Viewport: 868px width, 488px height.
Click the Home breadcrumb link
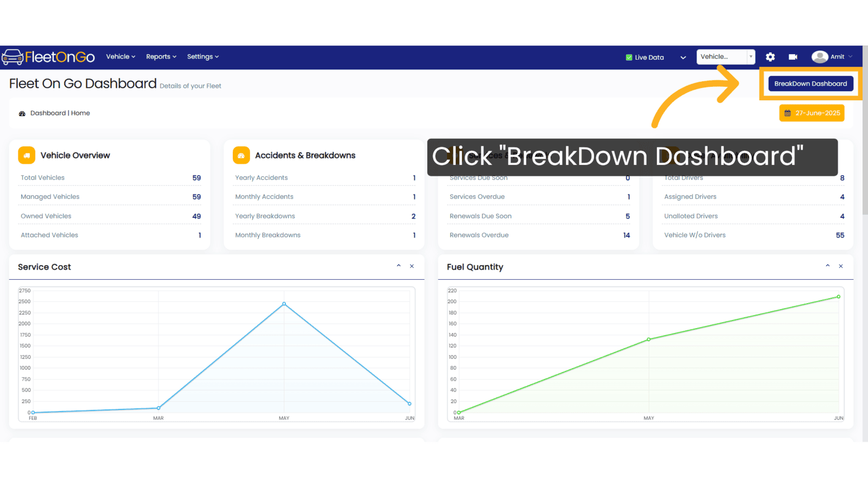(80, 113)
